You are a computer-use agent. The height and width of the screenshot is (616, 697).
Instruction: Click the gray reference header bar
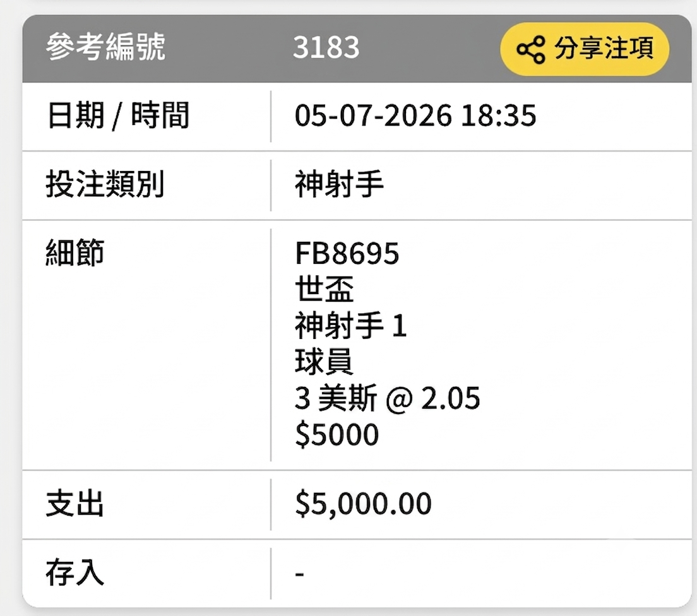(x=357, y=49)
